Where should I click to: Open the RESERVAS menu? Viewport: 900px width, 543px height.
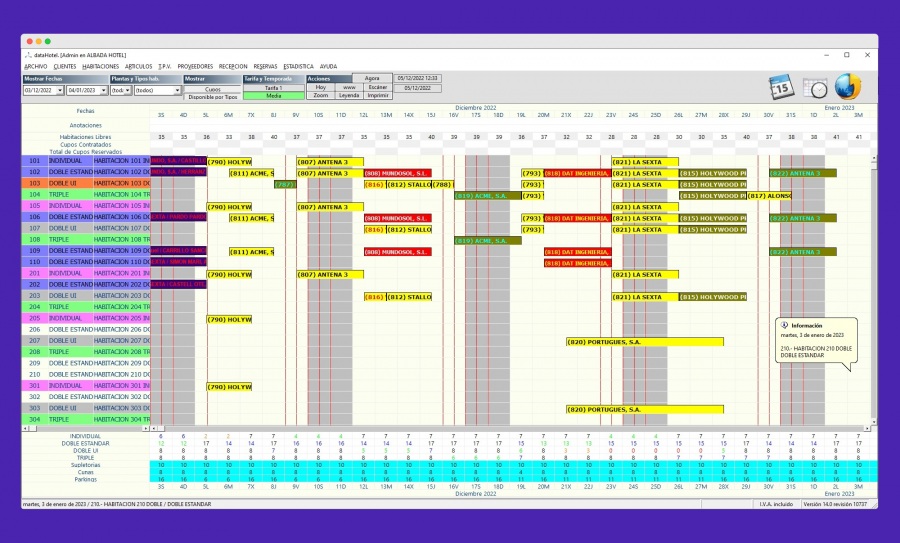(265, 66)
